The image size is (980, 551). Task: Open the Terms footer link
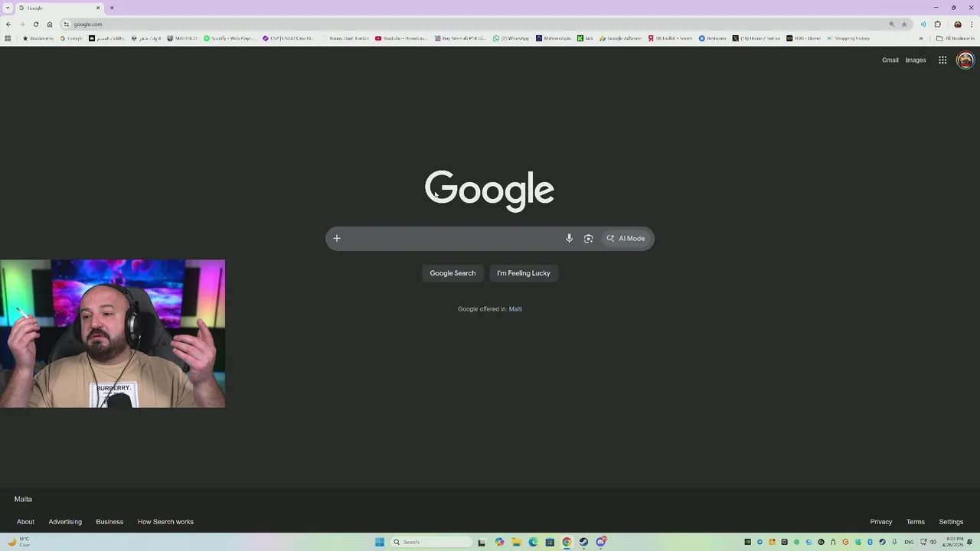coord(916,522)
